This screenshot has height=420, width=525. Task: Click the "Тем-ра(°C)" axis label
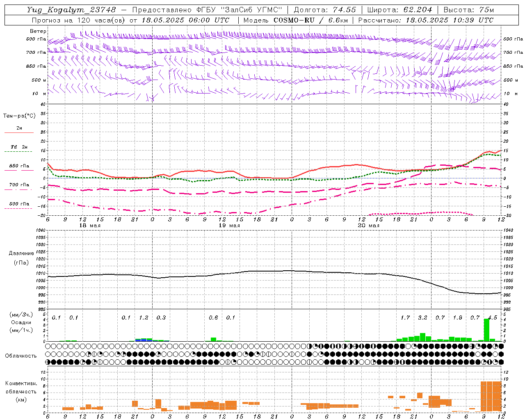point(19,116)
